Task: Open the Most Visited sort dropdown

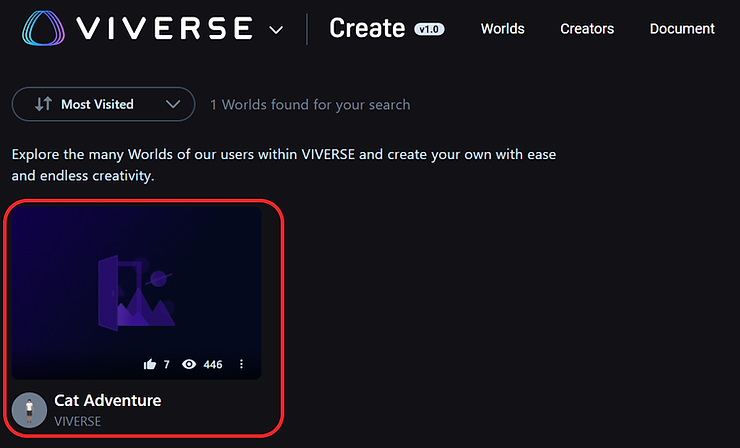Action: click(103, 104)
